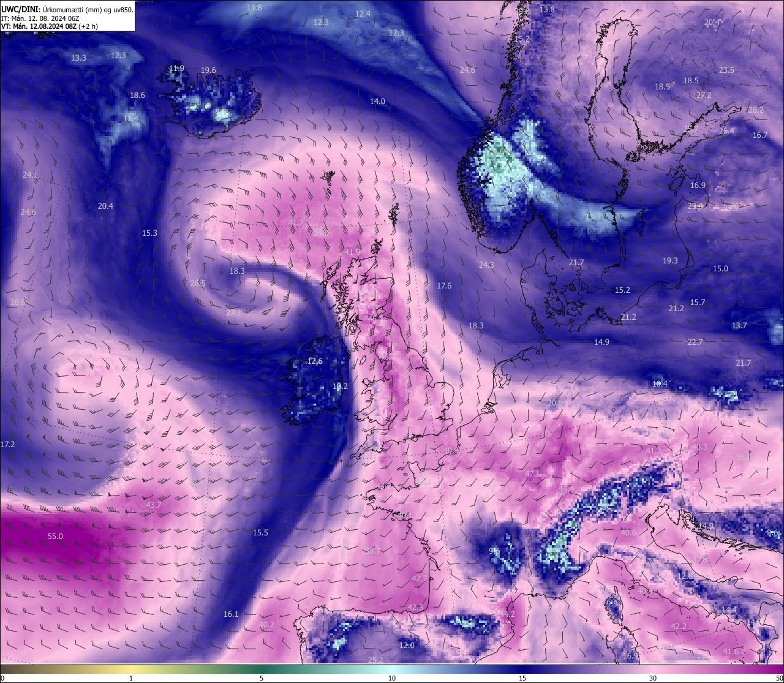Viewport: 784px width, 683px height.
Task: Select the 24.1 value label
Action: point(30,175)
